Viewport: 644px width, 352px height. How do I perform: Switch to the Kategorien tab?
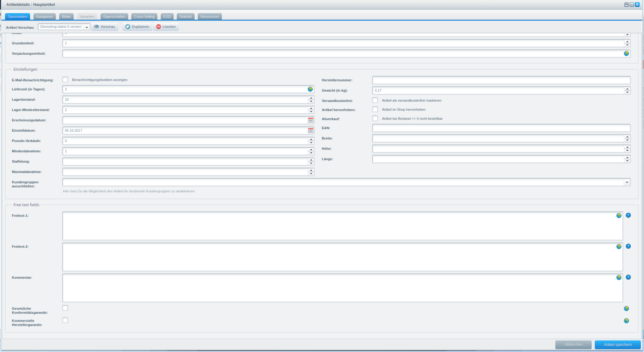click(x=44, y=17)
